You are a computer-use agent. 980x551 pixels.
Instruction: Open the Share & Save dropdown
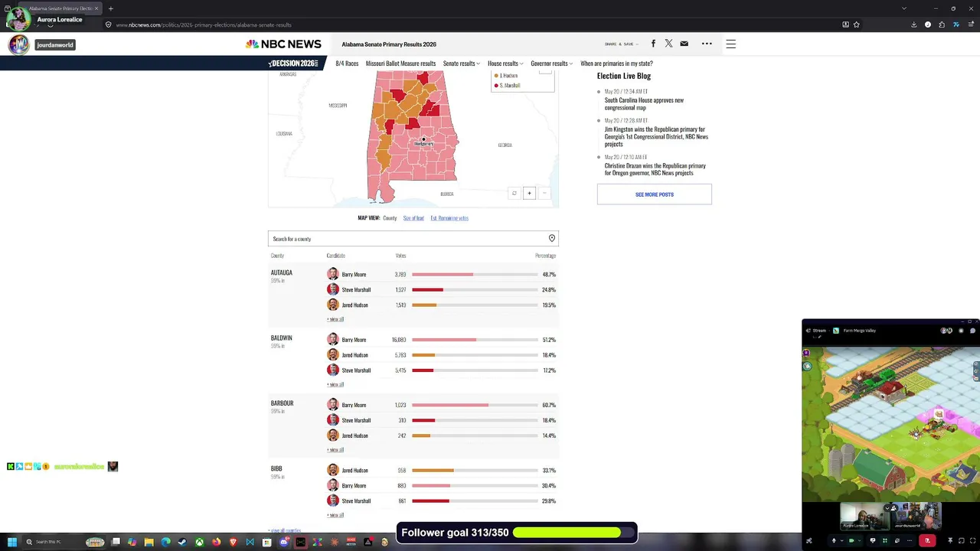click(x=621, y=44)
